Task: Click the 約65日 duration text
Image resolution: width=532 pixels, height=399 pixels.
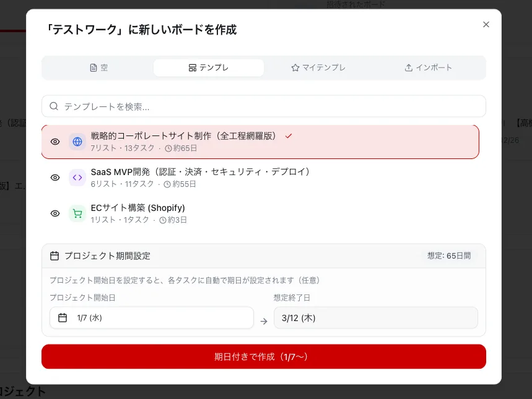Action: click(185, 148)
